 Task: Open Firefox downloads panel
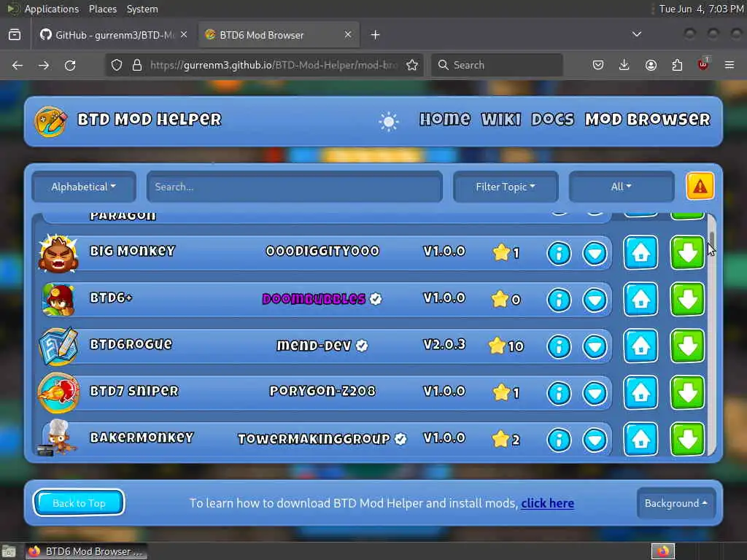(x=624, y=65)
